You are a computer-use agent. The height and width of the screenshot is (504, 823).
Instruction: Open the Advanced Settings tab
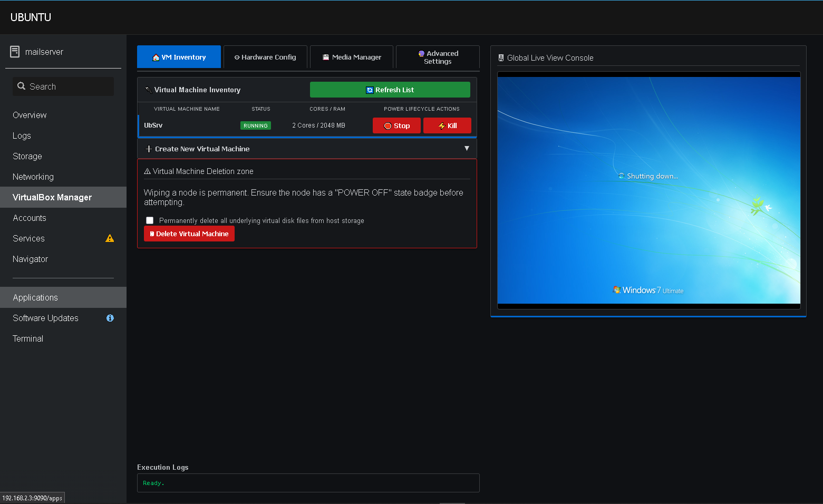438,57
